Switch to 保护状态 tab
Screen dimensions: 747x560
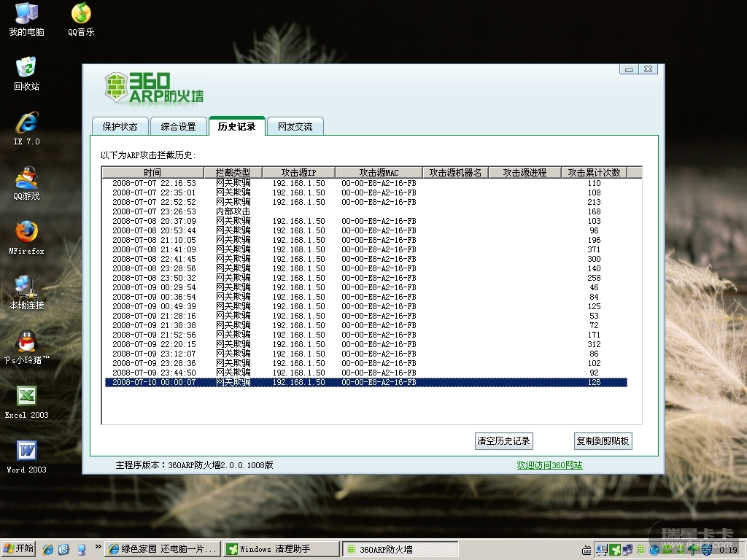[120, 126]
